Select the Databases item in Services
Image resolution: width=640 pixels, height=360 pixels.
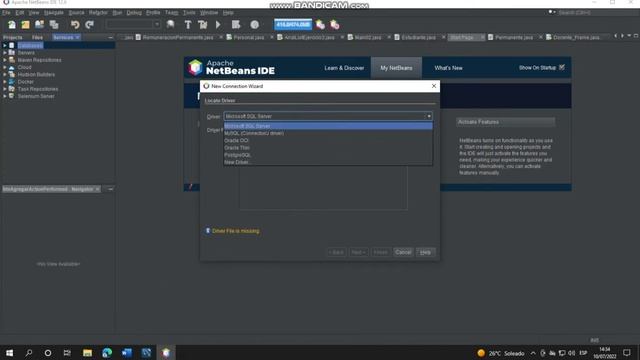coord(30,46)
